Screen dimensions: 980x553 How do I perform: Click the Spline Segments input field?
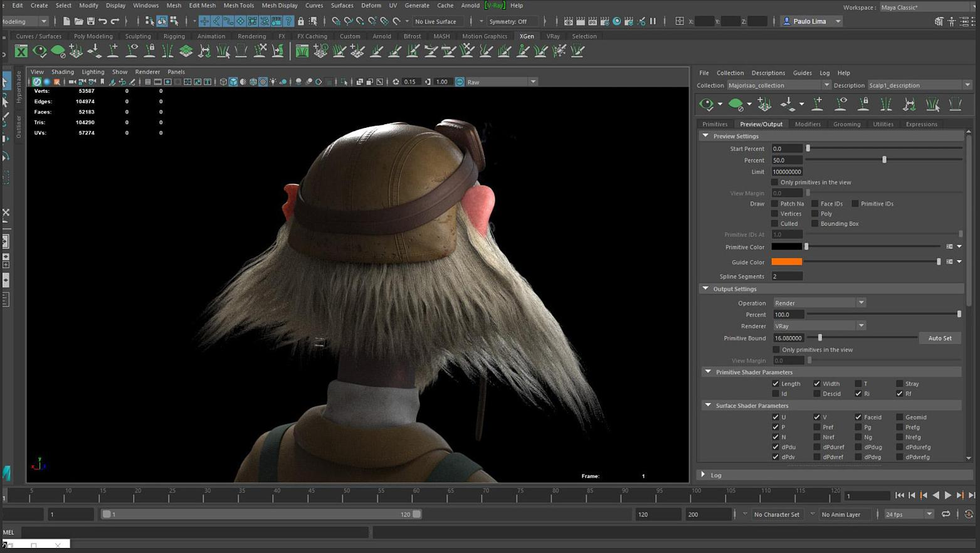pyautogui.click(x=787, y=276)
